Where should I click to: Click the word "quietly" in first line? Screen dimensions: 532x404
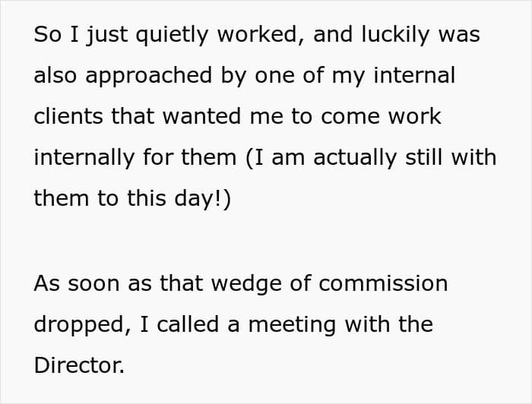[x=171, y=35]
